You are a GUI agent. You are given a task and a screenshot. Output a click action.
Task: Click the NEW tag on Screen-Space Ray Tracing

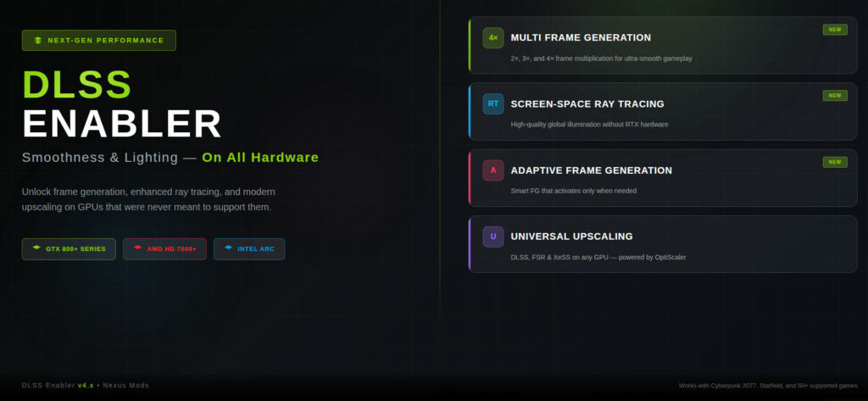[x=835, y=96]
